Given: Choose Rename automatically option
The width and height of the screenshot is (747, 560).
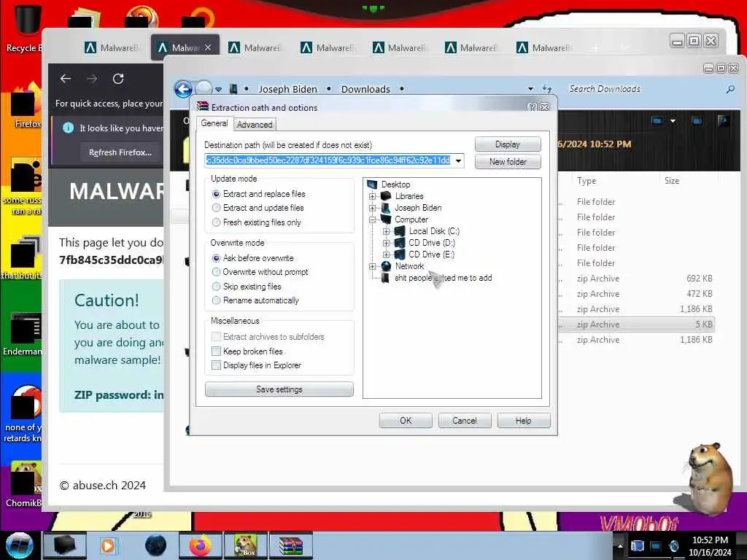Looking at the screenshot, I should 216,300.
